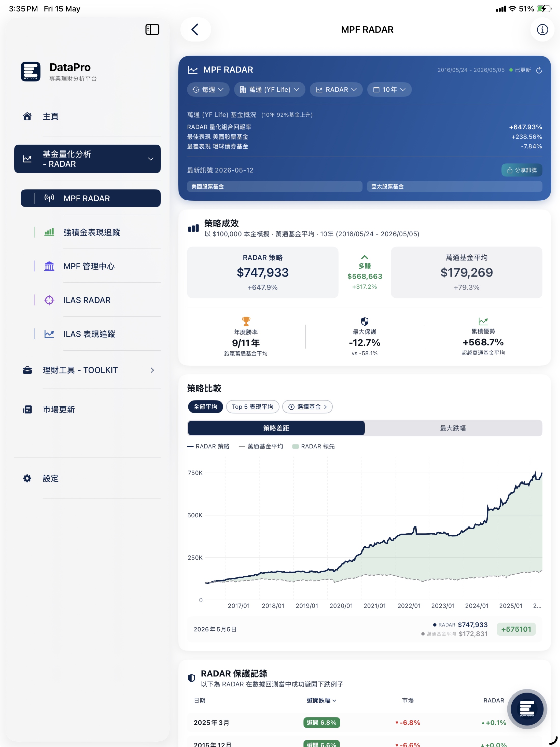This screenshot has width=560, height=747.
Task: Select the 全部平均 comparison pill
Action: (205, 407)
